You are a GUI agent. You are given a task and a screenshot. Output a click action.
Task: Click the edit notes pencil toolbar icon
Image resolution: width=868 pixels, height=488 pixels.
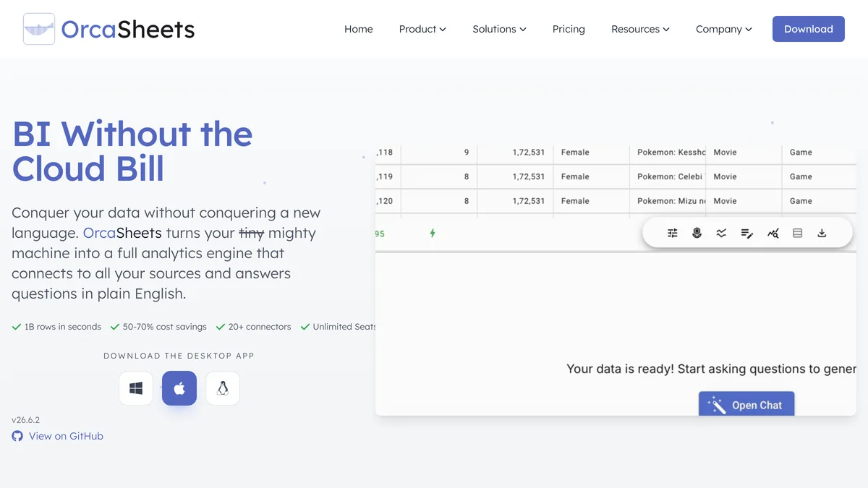coord(747,233)
